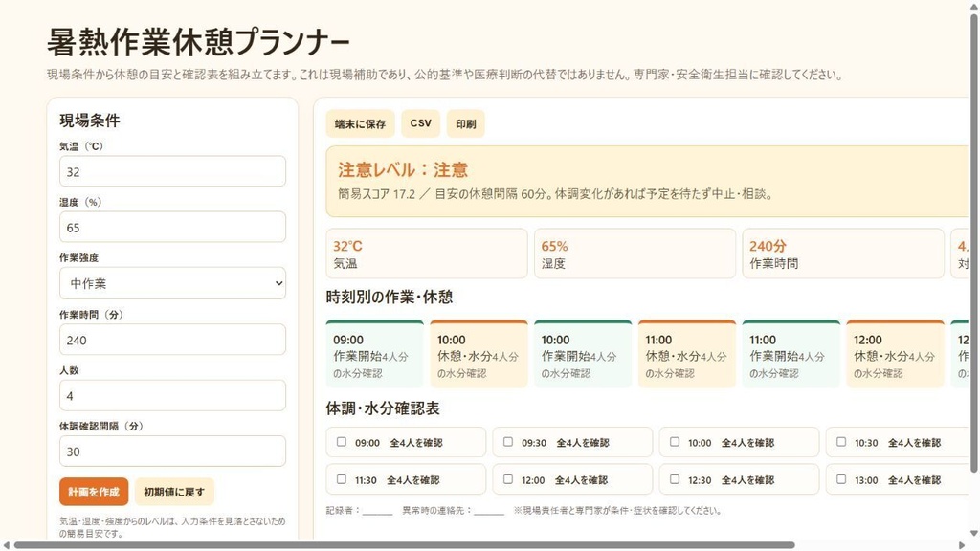
Task: Export with the CSV button
Action: (421, 123)
